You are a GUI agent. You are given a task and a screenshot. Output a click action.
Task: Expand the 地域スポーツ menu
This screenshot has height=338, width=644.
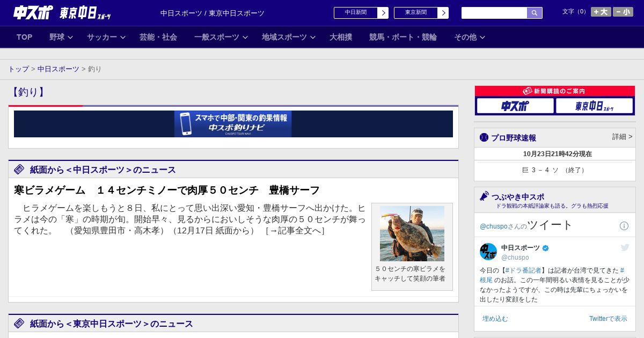[289, 37]
